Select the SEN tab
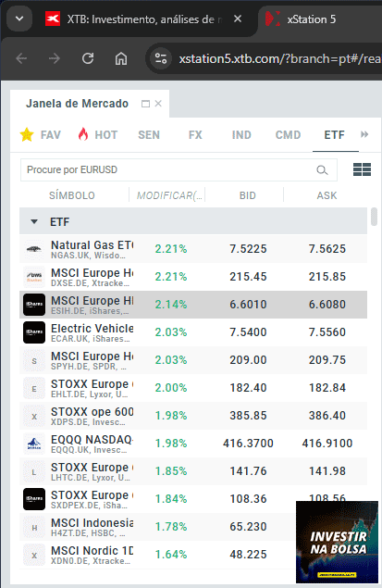 tap(149, 134)
